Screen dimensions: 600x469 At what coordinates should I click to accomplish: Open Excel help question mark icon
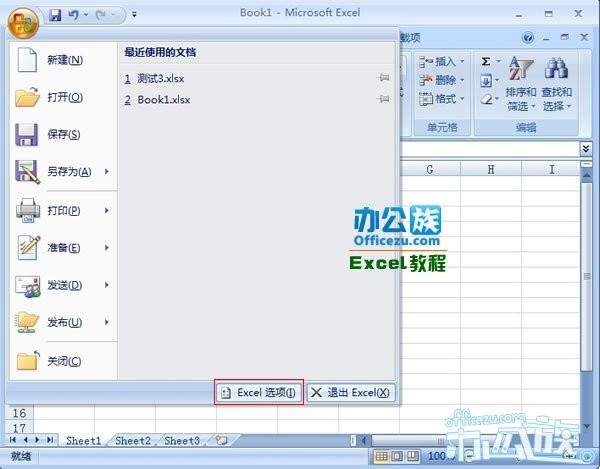pyautogui.click(x=528, y=37)
